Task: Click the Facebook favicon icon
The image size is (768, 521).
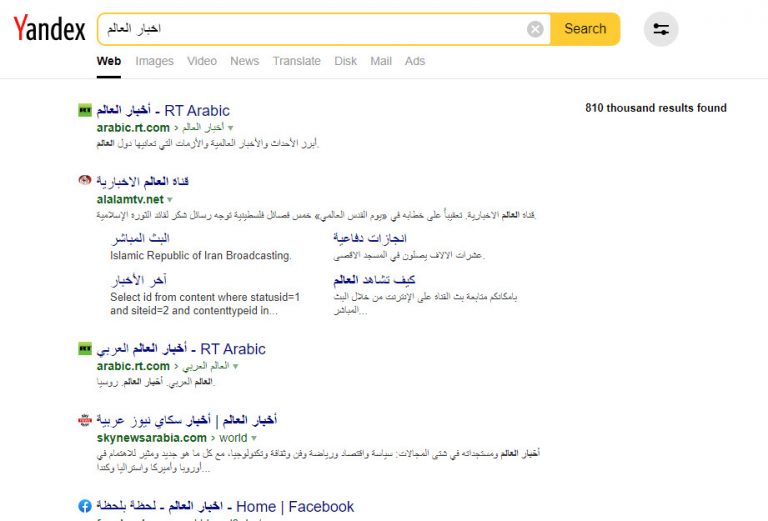Action: (85, 506)
